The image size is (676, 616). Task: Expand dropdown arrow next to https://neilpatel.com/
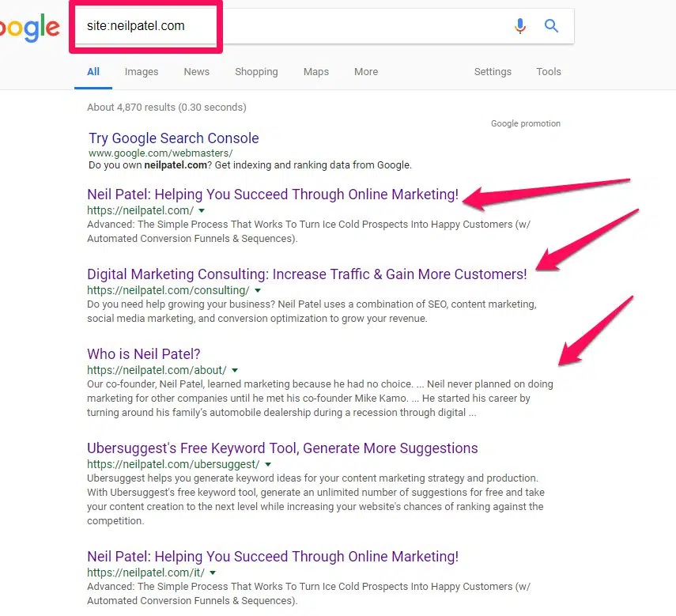pyautogui.click(x=202, y=211)
